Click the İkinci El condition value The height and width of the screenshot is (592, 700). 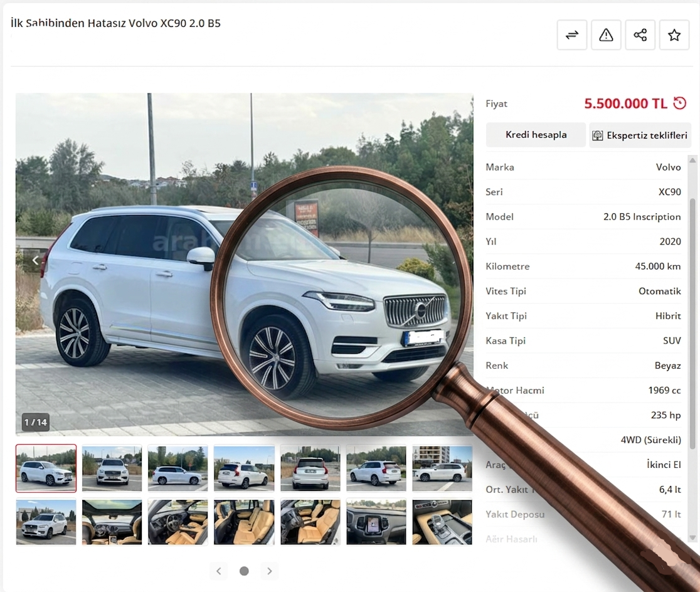coord(664,465)
